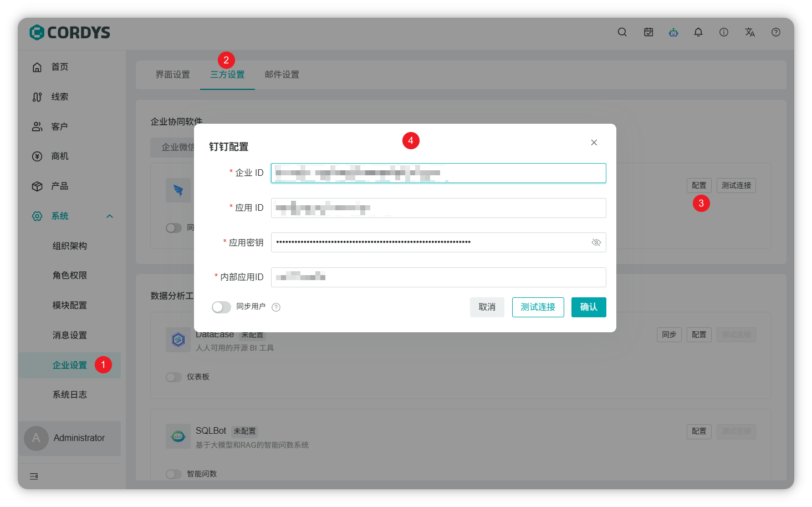Open 模块配置 submenu item

(69, 306)
